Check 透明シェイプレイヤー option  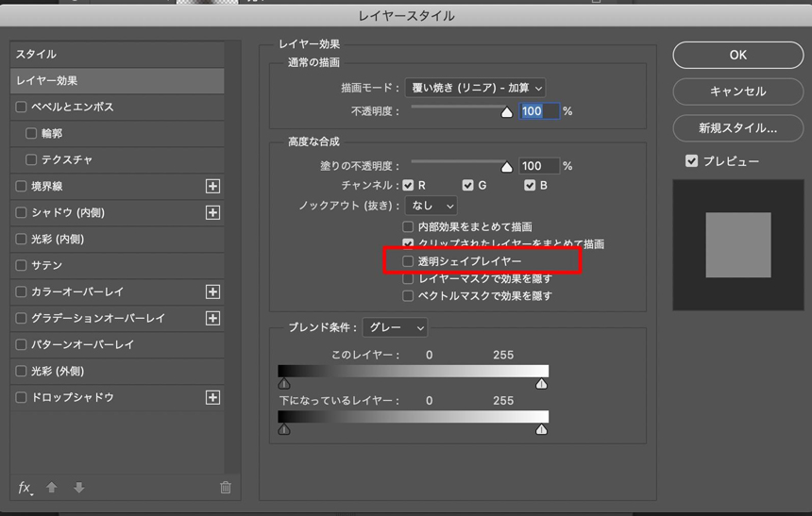[408, 261]
